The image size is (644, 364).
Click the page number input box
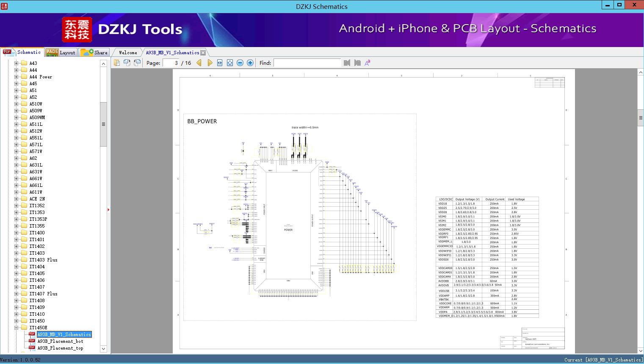(171, 63)
